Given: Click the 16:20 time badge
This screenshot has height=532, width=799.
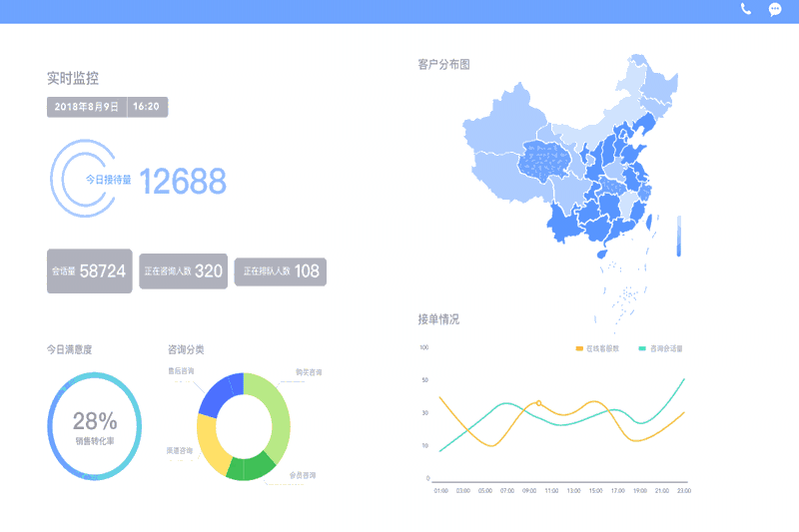Looking at the screenshot, I should (147, 107).
